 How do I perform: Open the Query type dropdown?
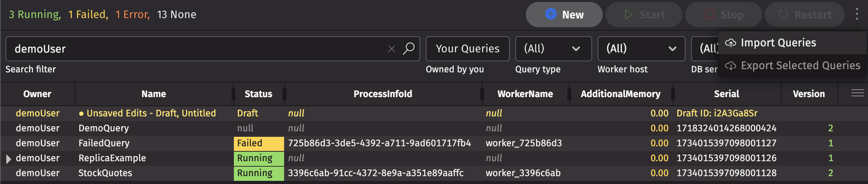click(553, 49)
